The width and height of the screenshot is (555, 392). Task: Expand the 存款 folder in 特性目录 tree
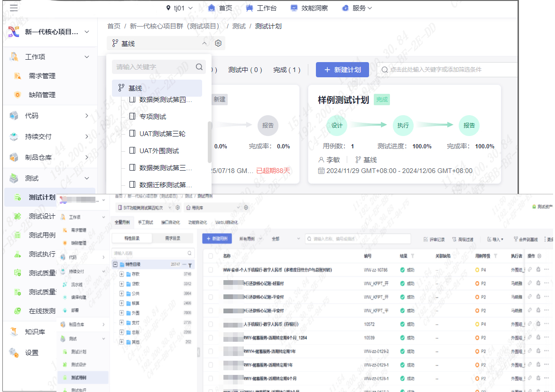121,274
